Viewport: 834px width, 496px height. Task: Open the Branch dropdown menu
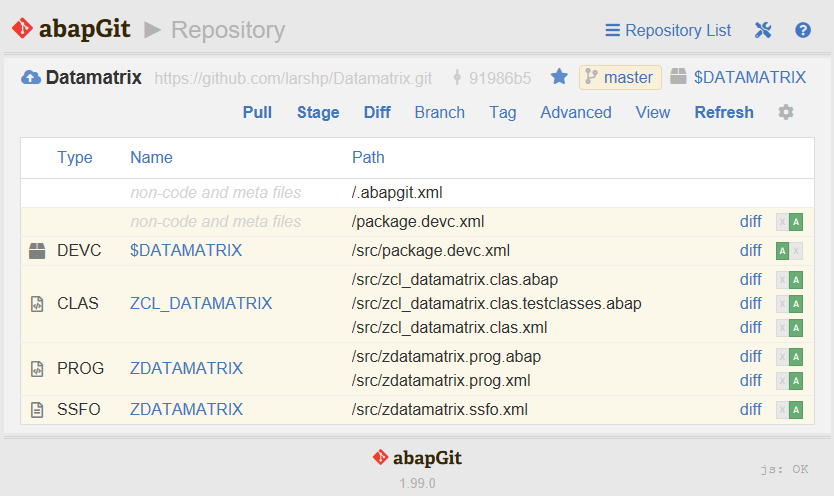click(439, 113)
